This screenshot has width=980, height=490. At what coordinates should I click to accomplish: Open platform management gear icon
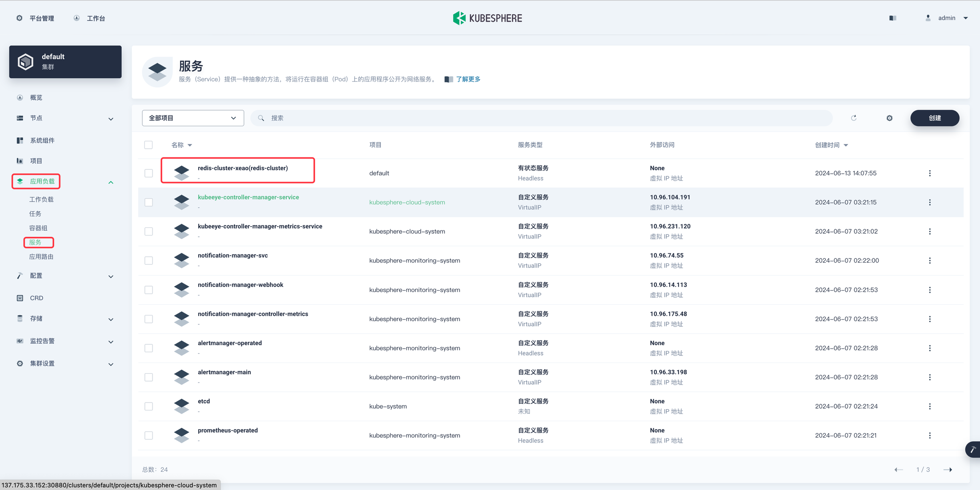(20, 18)
